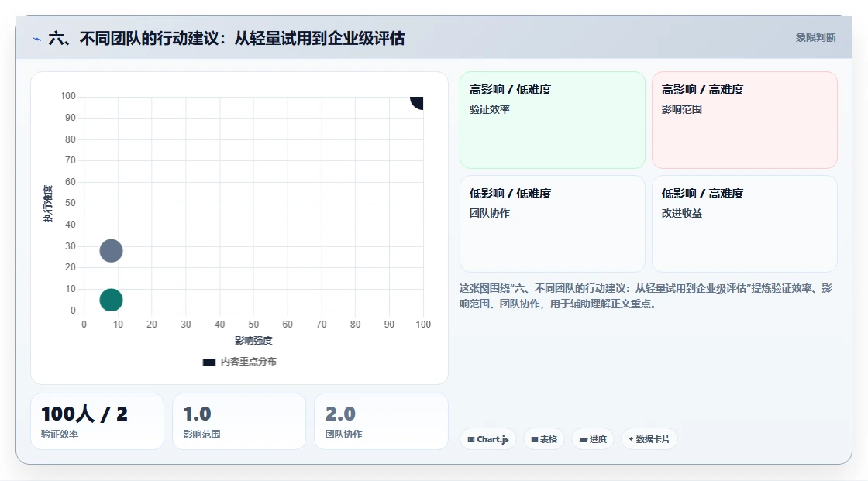Click the 执行难度 y-axis title

click(49, 204)
